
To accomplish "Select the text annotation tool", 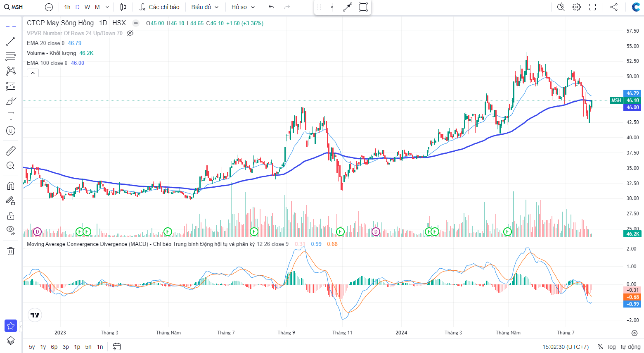I will coord(11,116).
